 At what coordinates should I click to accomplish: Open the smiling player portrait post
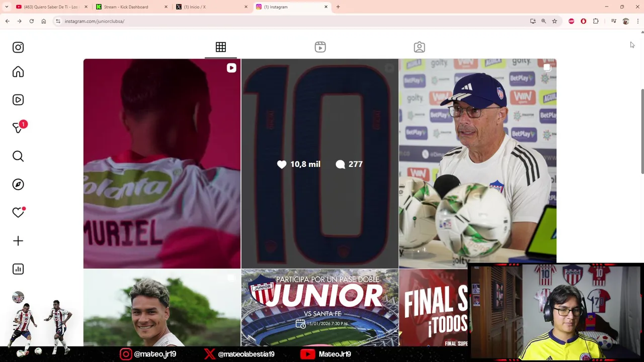coord(162,308)
